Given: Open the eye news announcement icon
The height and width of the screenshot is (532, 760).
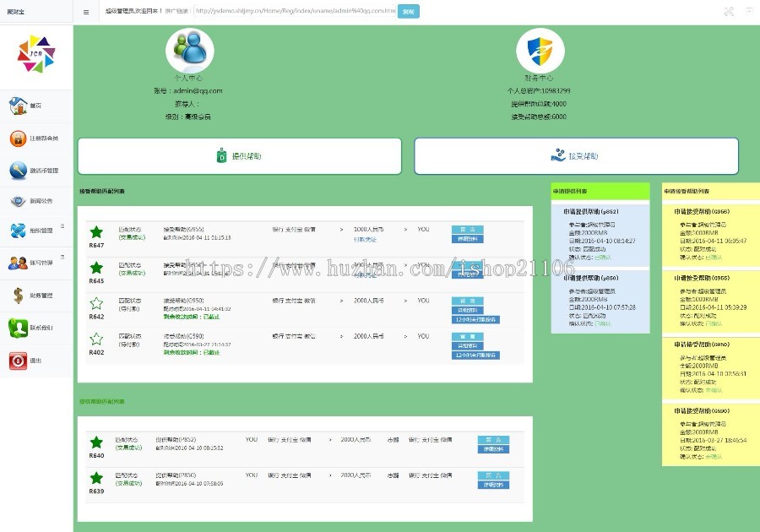Looking at the screenshot, I should [18, 201].
